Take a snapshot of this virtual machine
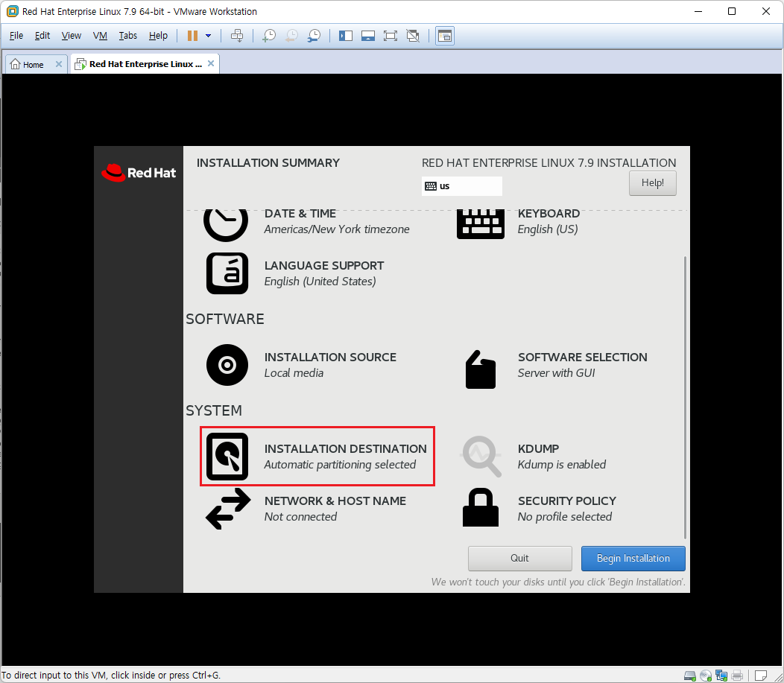Viewport: 784px width, 683px height. (x=269, y=36)
